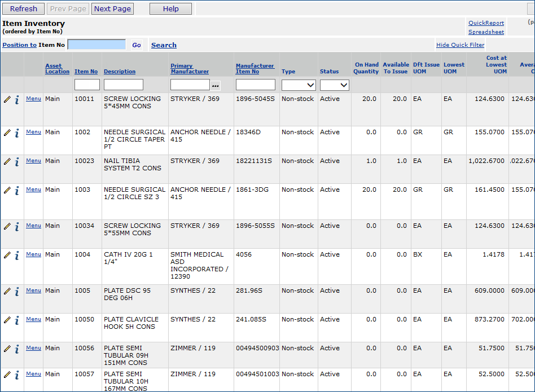Open Menu for item 1003

pos(33,190)
